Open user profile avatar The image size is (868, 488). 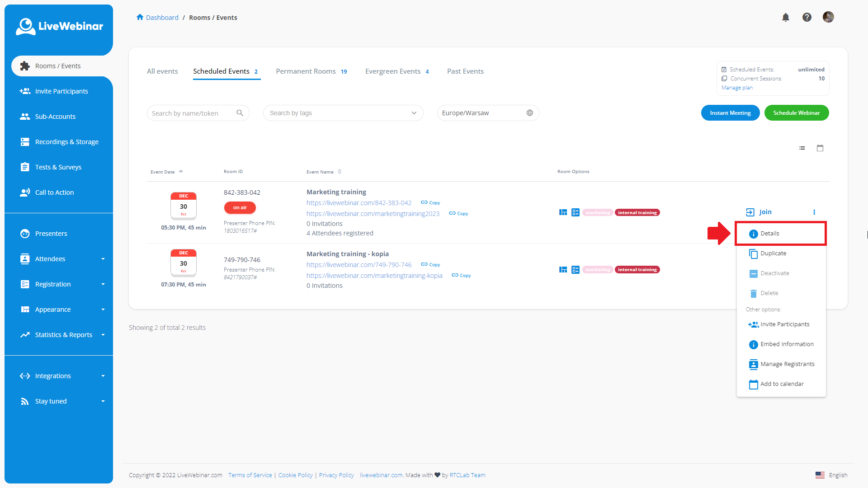(x=828, y=17)
